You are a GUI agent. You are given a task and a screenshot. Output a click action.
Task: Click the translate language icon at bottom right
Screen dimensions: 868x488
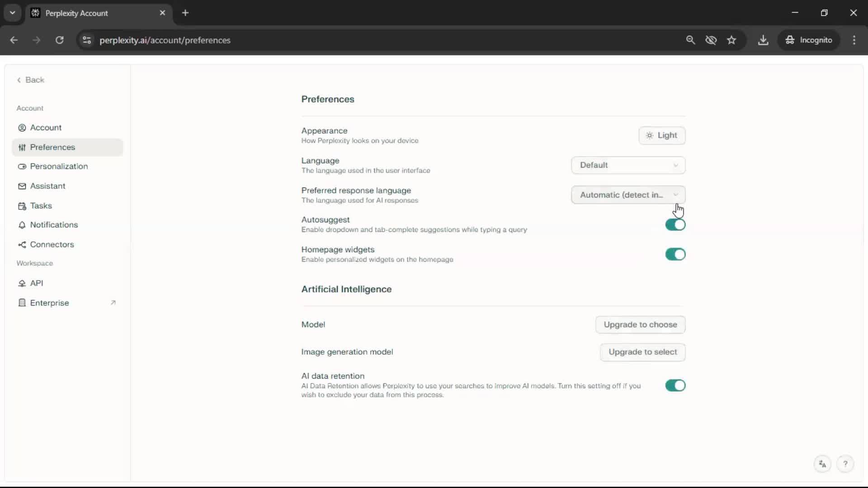point(822,464)
